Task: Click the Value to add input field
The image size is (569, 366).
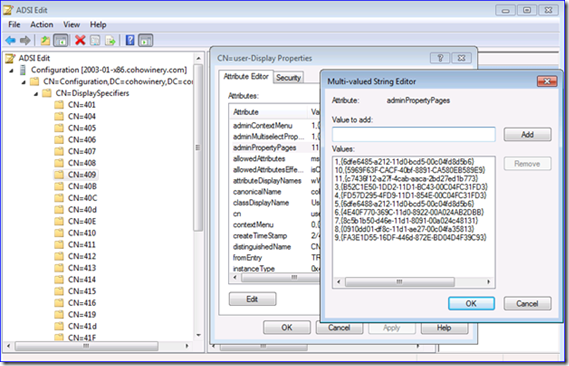Action: [414, 135]
